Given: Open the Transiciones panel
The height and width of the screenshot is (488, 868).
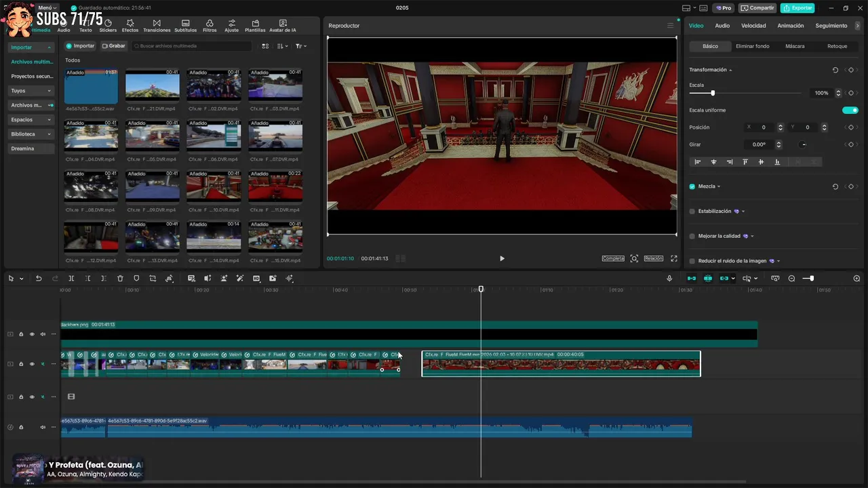Looking at the screenshot, I should pos(157,26).
